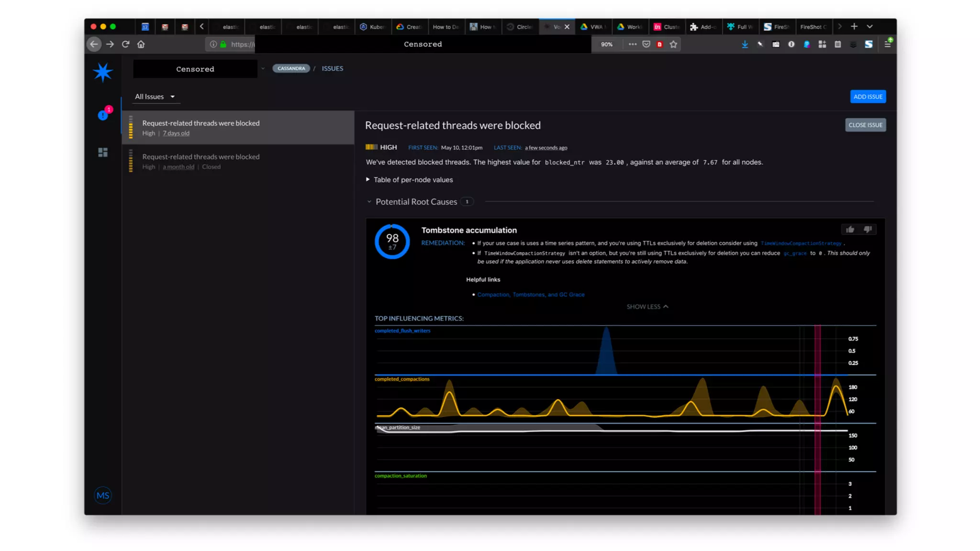The width and height of the screenshot is (980, 551).
Task: Click the ADD ISSUE button
Action: tap(868, 97)
